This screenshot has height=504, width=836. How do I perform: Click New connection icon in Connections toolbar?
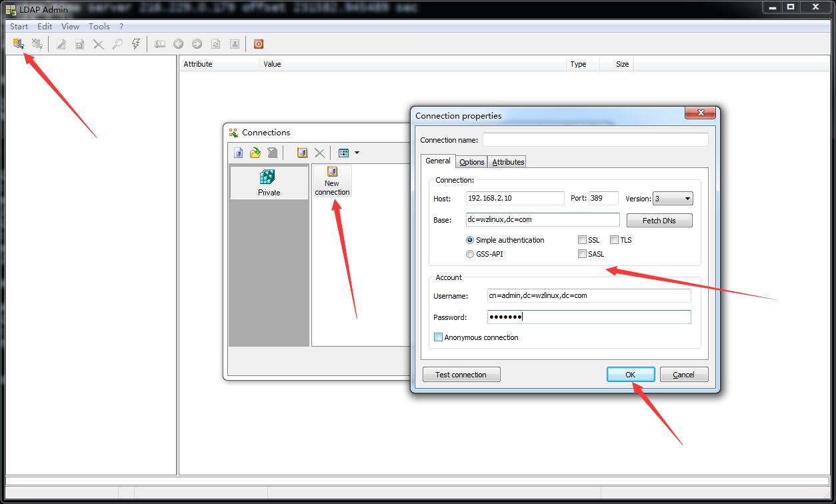pos(302,153)
